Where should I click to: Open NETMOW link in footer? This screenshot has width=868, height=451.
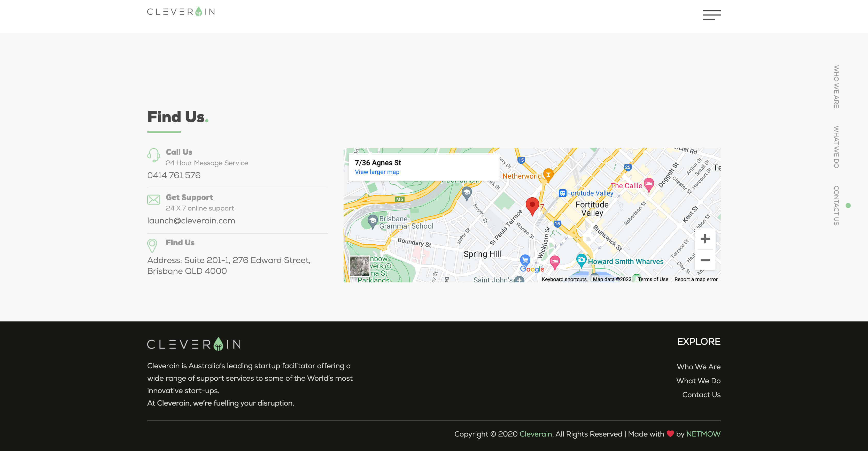703,434
